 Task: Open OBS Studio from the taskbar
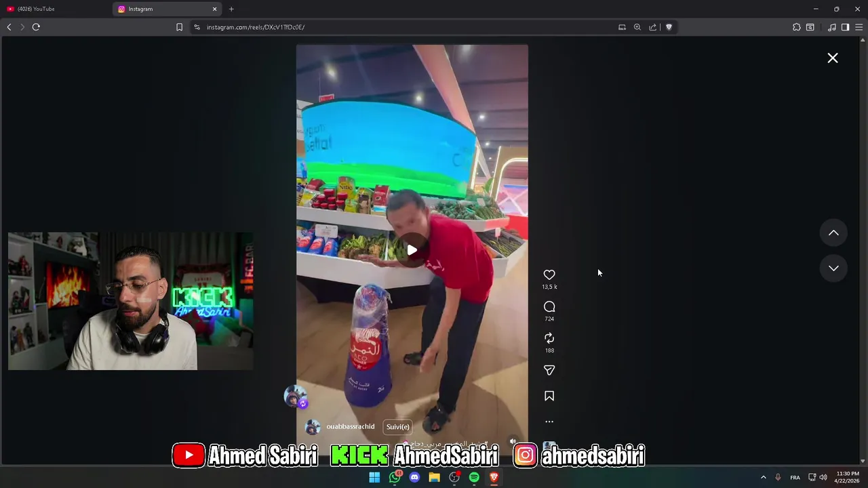[x=454, y=477]
